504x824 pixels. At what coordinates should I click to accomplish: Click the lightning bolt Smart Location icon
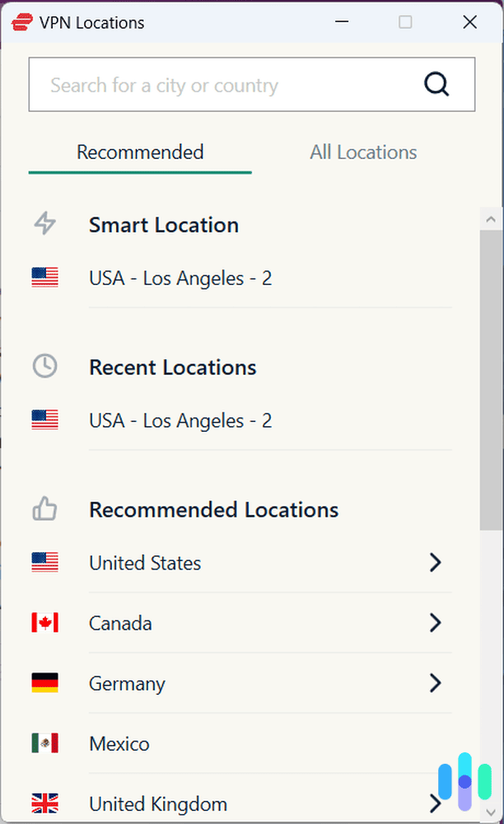click(44, 223)
